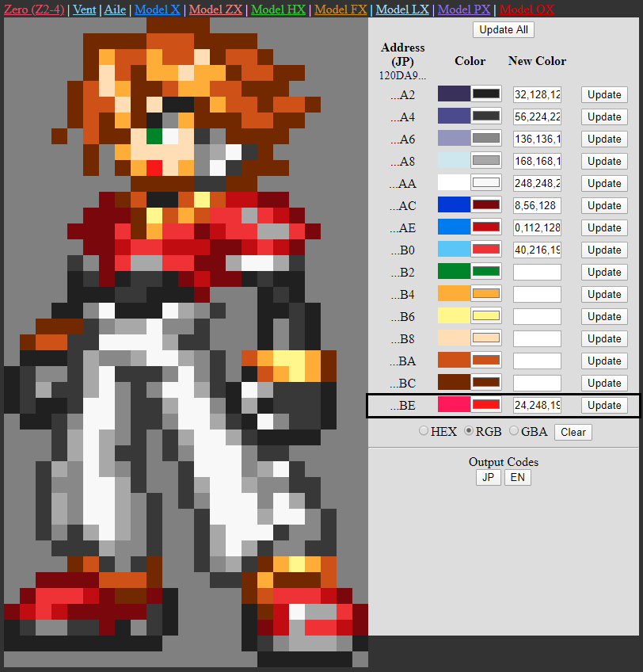Image resolution: width=643 pixels, height=672 pixels.
Task: Switch to Model FX palette
Action: coord(341,9)
